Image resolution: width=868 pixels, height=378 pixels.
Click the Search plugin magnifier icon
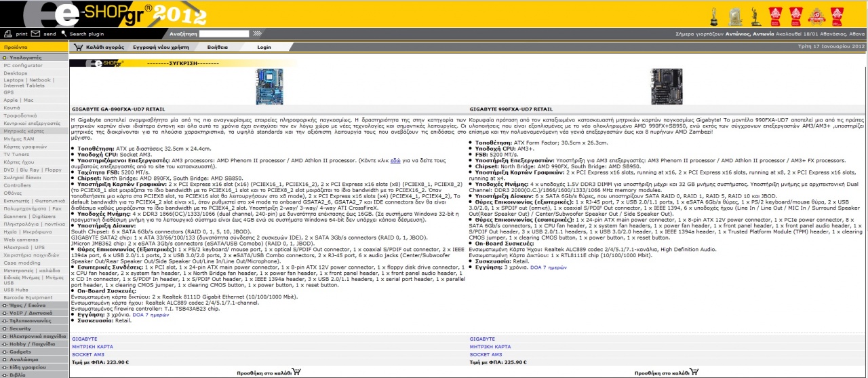64,33
